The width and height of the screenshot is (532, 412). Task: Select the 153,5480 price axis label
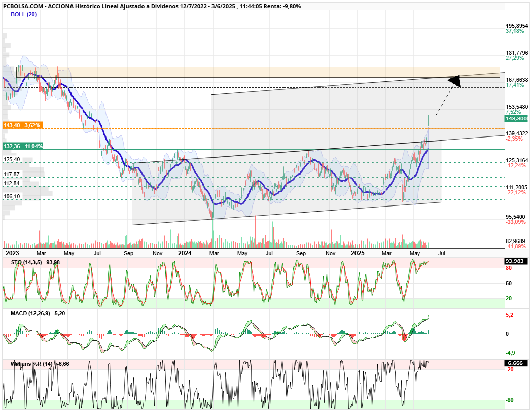pyautogui.click(x=517, y=107)
